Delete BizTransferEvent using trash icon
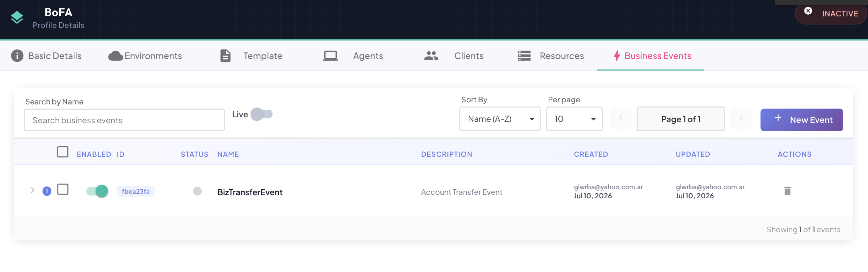 click(787, 191)
